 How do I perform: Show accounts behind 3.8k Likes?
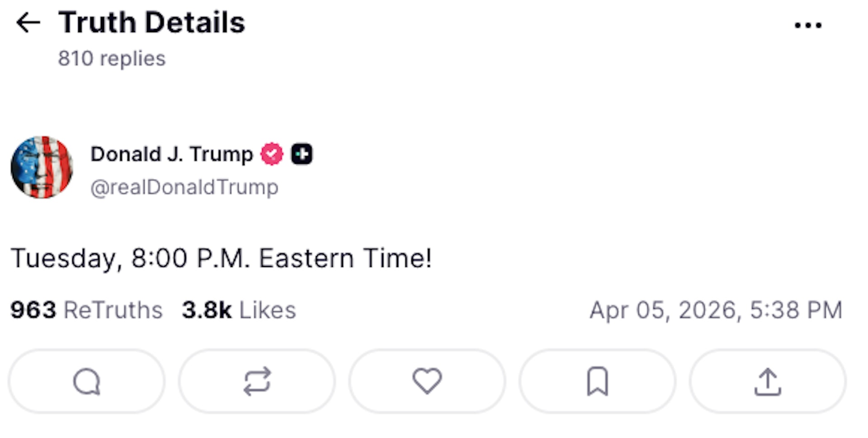coord(239,310)
